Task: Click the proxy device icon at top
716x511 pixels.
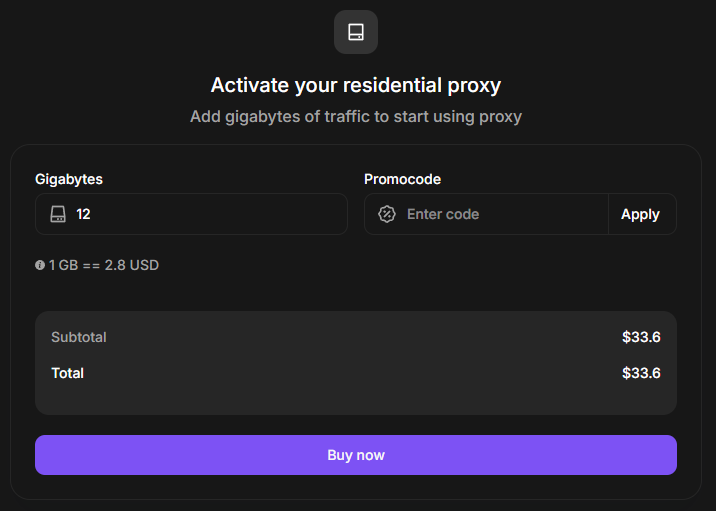Action: point(356,32)
